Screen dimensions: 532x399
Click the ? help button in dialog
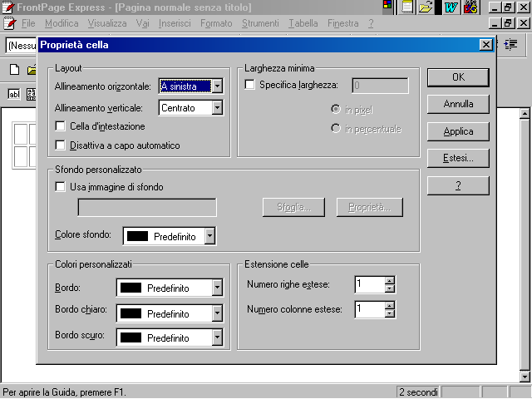(x=458, y=185)
